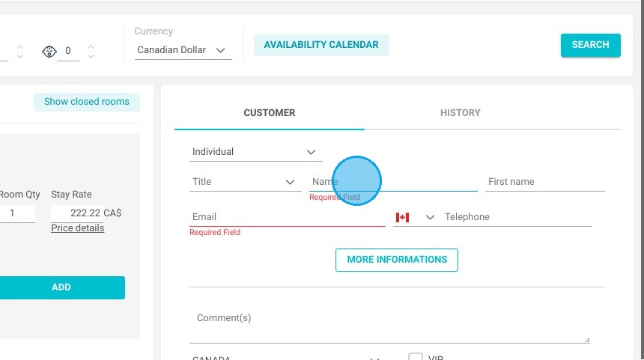Click the baby/infant count icon
The image size is (644, 360).
(49, 52)
